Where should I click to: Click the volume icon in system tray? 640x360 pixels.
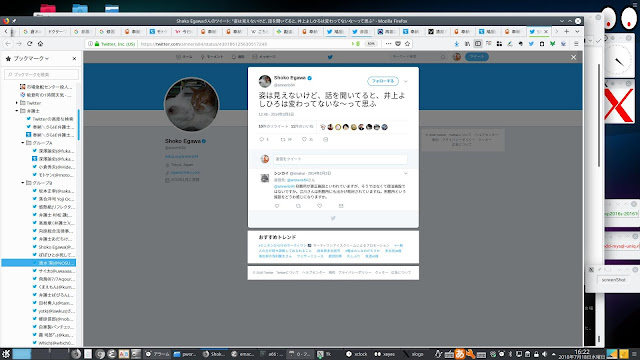544,354
